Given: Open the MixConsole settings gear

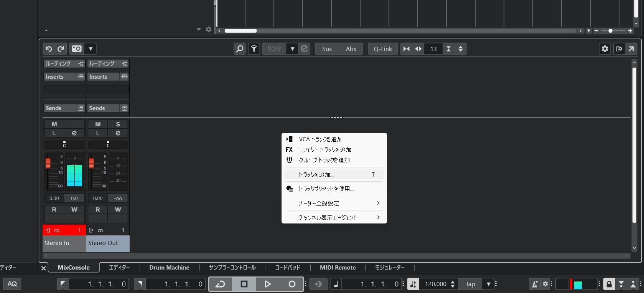Looking at the screenshot, I should [605, 49].
